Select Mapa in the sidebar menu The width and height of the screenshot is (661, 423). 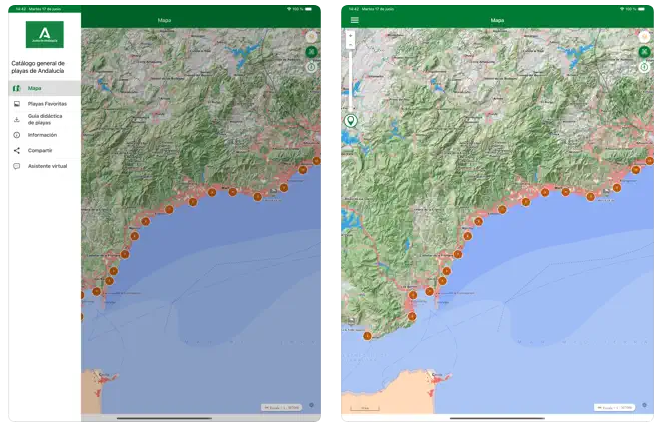[35, 88]
